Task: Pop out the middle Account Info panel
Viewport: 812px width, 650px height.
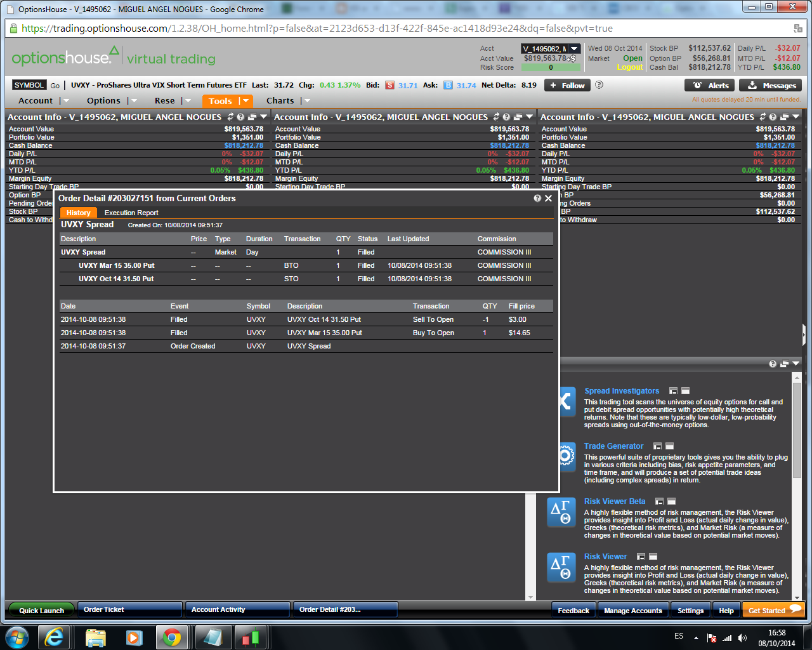Action: click(518, 117)
